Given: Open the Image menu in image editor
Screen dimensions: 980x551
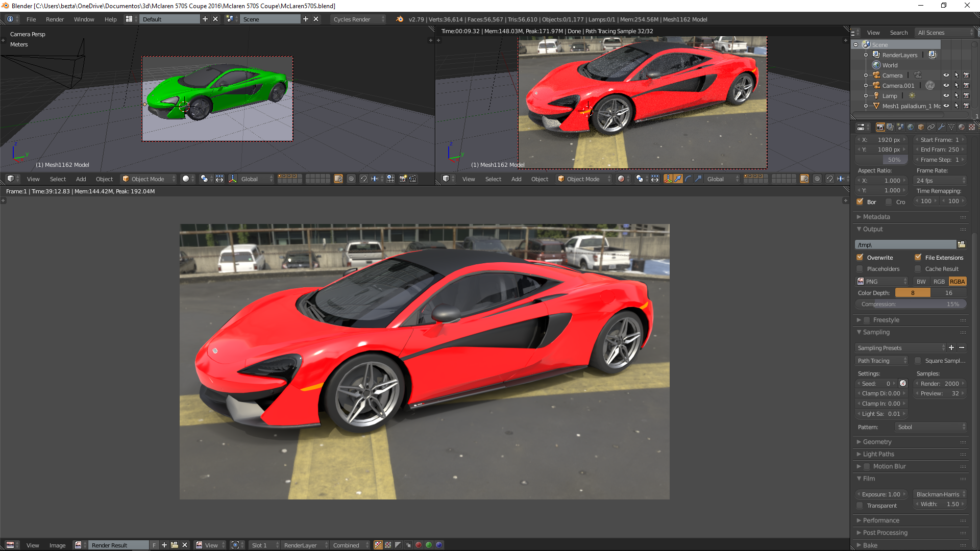Looking at the screenshot, I should [x=57, y=545].
